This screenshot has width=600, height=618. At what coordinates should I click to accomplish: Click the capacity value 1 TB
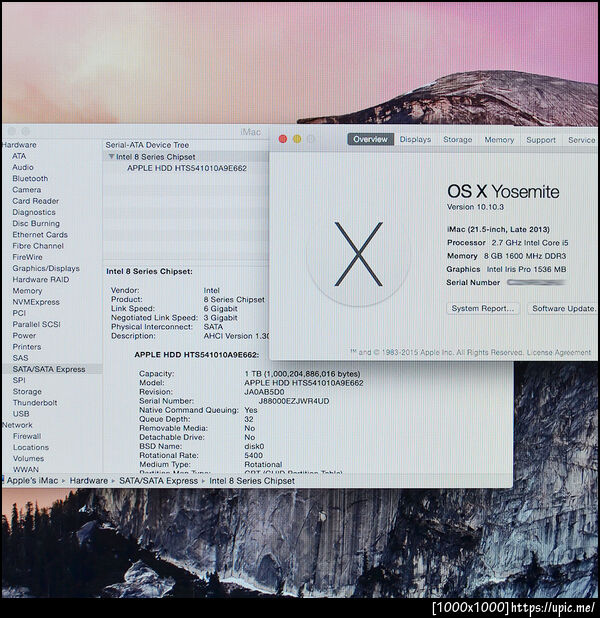click(x=302, y=374)
